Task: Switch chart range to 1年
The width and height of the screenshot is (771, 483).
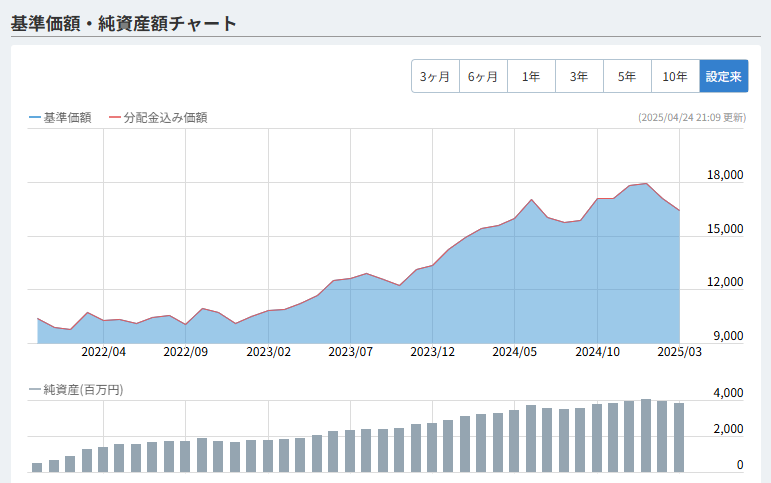Action: (x=531, y=76)
